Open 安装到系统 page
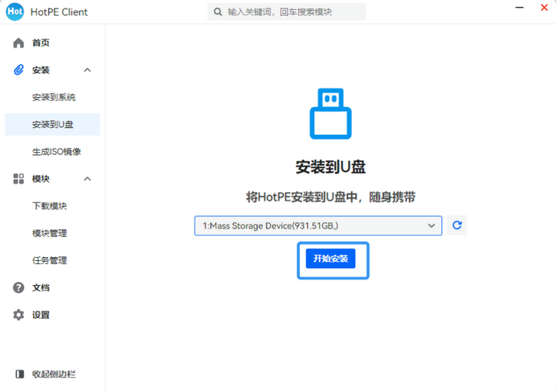 [x=53, y=97]
